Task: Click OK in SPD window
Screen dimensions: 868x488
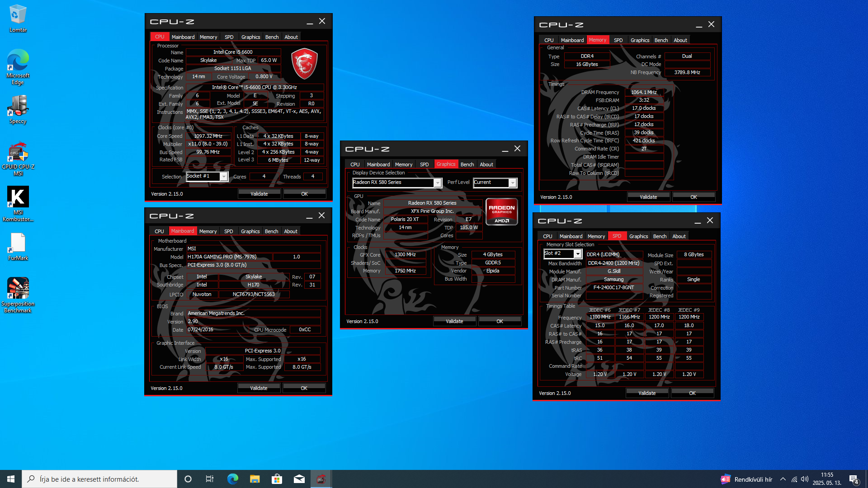Action: pos(692,393)
